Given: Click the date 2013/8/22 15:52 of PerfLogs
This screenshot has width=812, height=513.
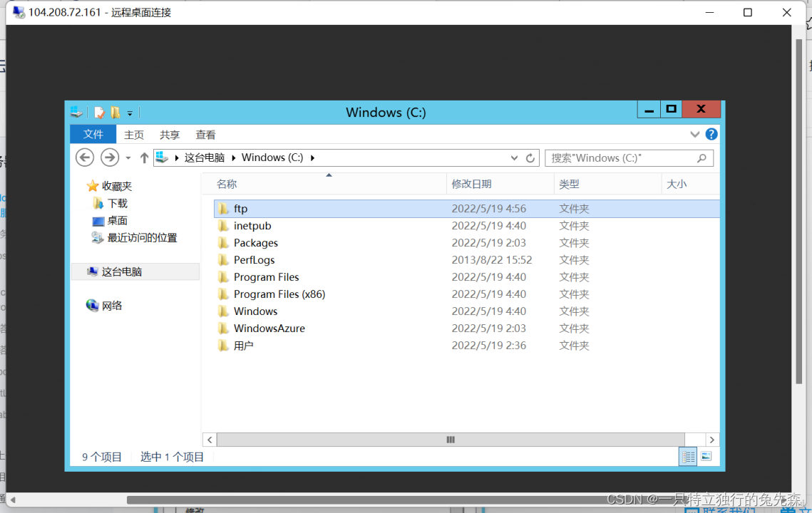Looking at the screenshot, I should (x=492, y=260).
